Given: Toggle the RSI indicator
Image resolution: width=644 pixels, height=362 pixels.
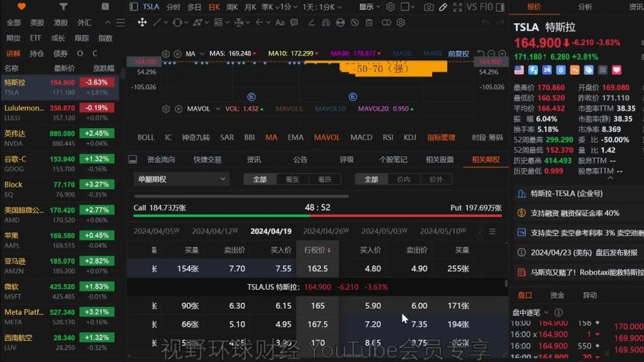Looking at the screenshot, I should (x=388, y=137).
